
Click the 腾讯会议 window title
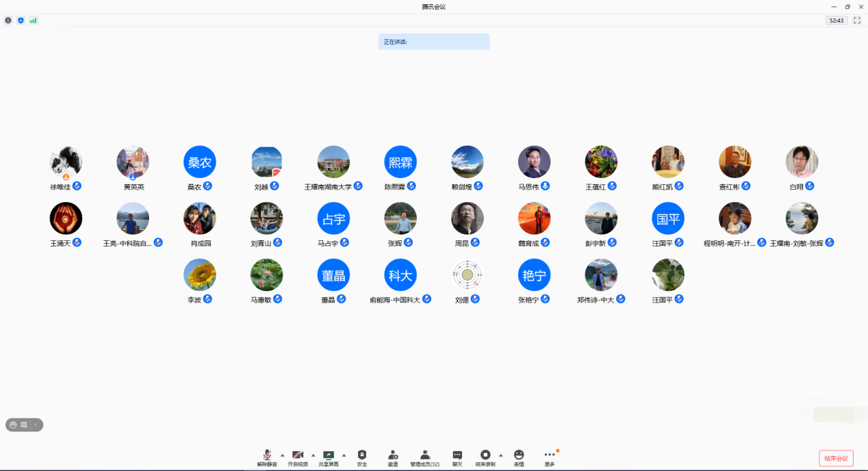(434, 6)
